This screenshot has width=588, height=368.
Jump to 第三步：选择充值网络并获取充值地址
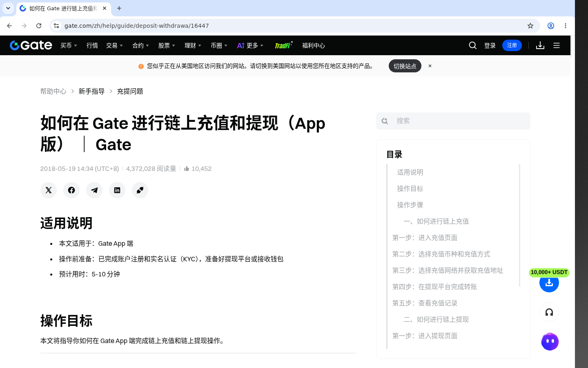click(x=448, y=270)
